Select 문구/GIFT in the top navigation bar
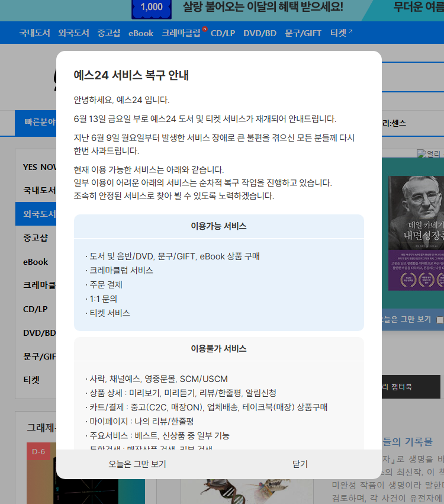Viewport: 444px width, 504px height. point(303,33)
